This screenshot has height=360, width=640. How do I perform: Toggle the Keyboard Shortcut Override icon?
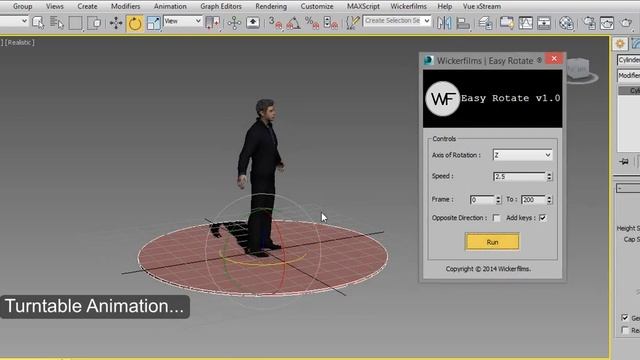[253, 23]
